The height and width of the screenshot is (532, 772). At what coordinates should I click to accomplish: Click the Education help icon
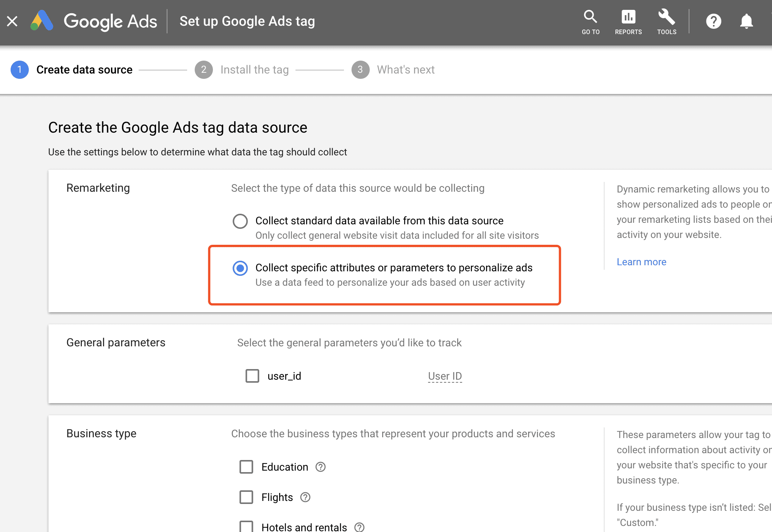click(x=320, y=467)
